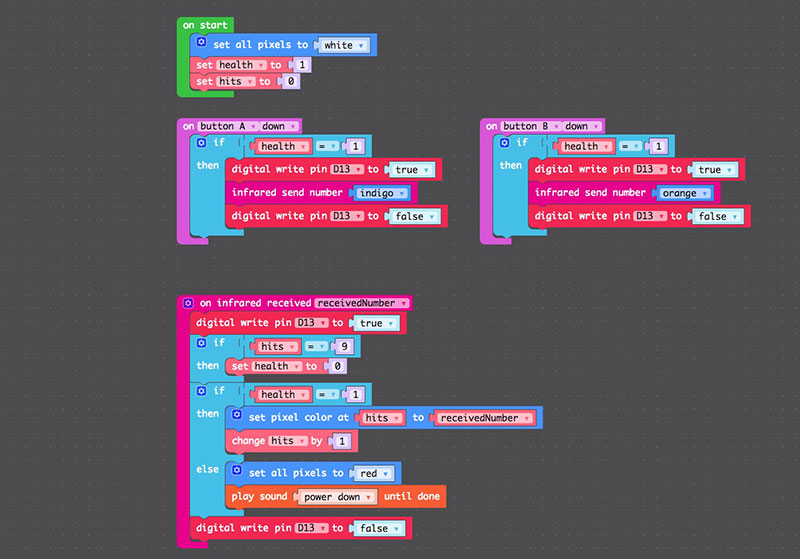800x559 pixels.
Task: Open receivedNumber dropdown in infrared event header
Action: pos(362,302)
